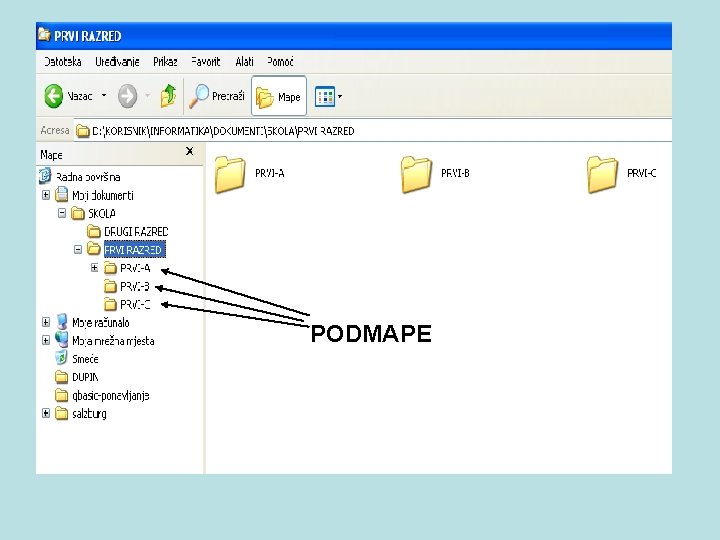Select PRVI-A in the folder tree

pos(135,268)
